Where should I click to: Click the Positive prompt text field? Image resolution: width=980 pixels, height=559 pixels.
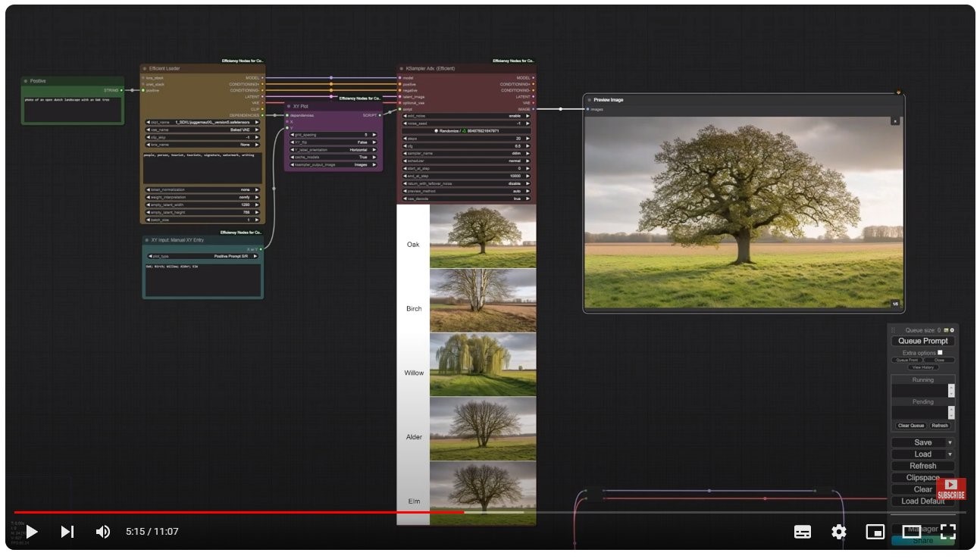[x=72, y=108]
